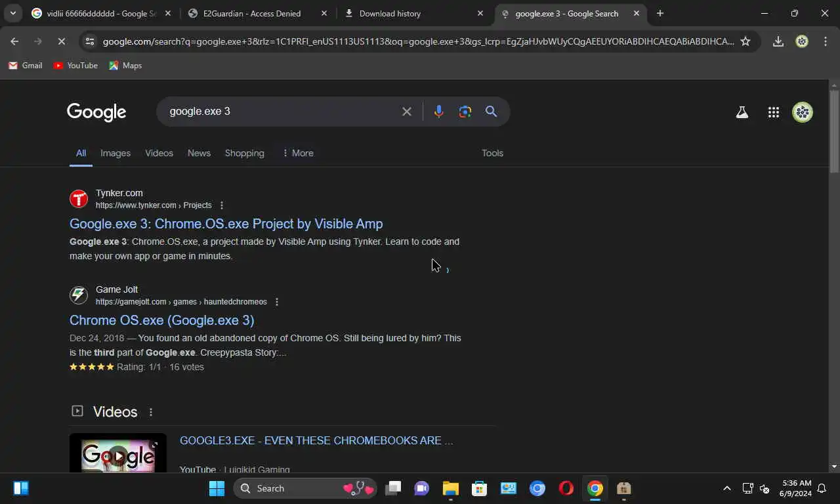Open Chrome OS.exe (Google.exe 3) link
The height and width of the screenshot is (504, 840).
(x=161, y=320)
